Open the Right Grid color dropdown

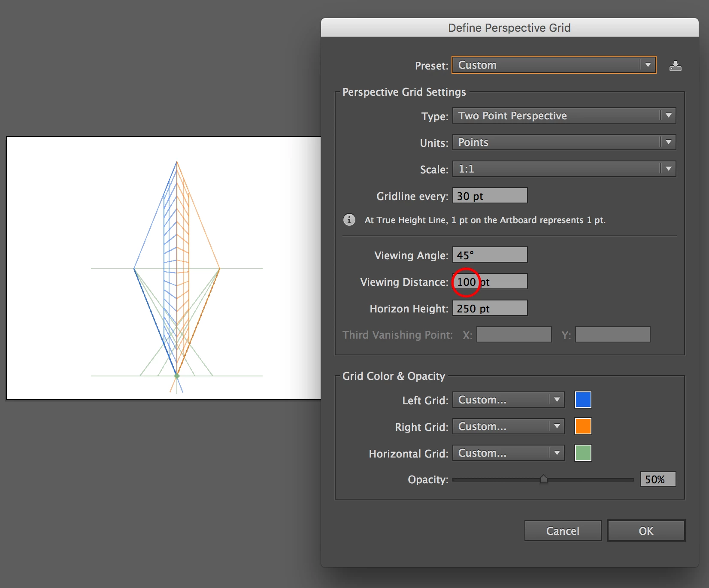[x=509, y=426]
